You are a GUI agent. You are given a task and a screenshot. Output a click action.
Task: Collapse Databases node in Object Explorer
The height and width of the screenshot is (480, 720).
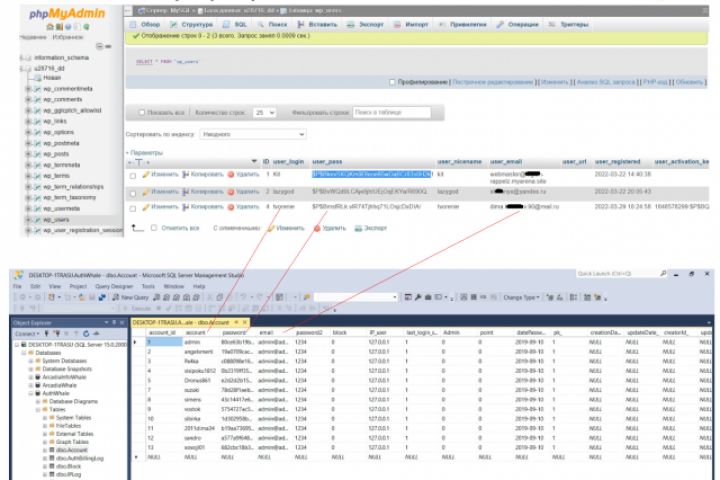point(24,353)
